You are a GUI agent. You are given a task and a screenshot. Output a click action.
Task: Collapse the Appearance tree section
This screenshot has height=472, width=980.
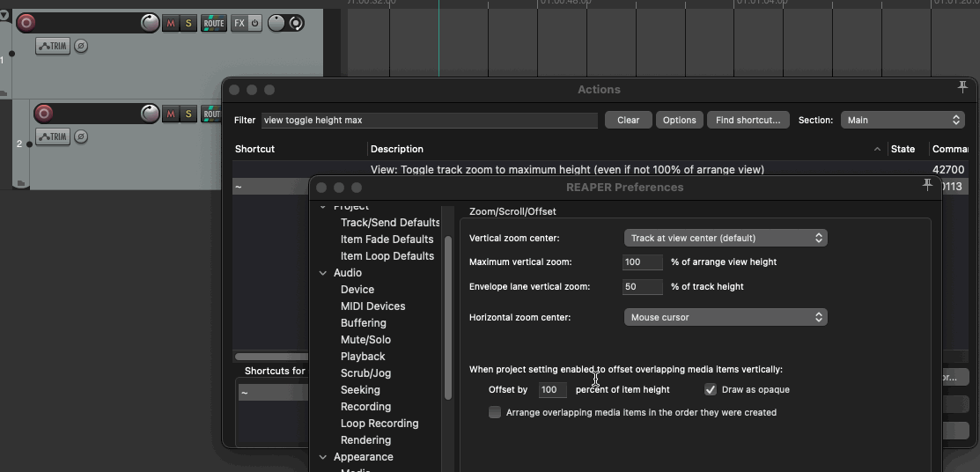[323, 458]
